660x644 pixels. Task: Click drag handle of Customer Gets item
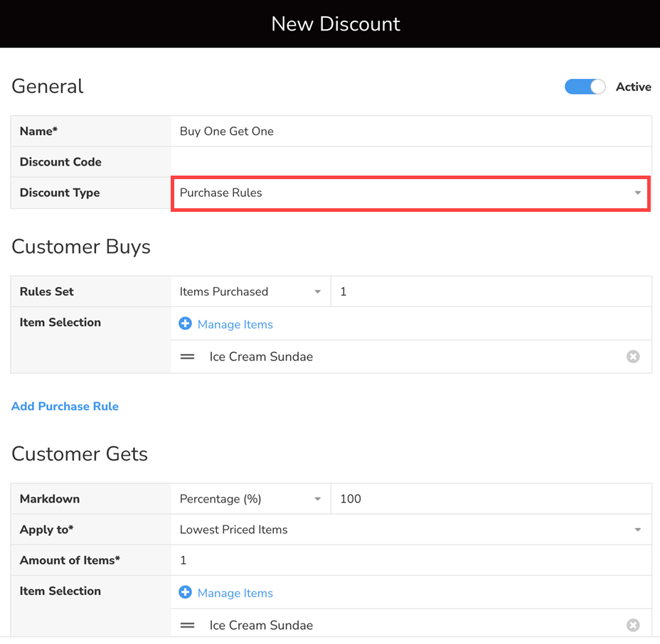click(188, 626)
